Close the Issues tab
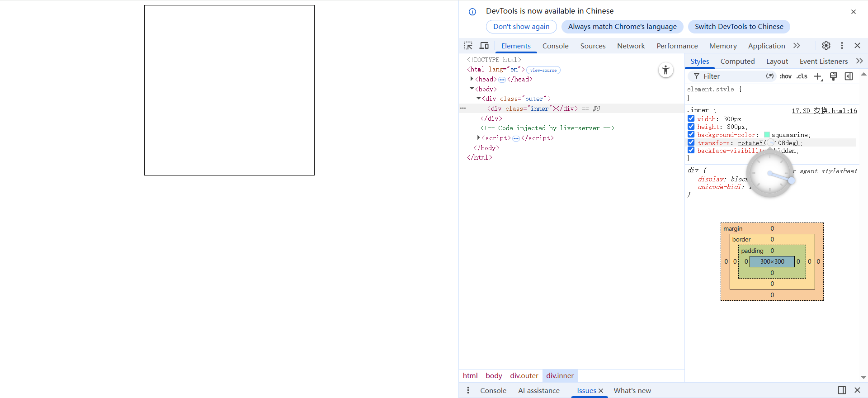Viewport: 868px width, 398px height. point(601,391)
